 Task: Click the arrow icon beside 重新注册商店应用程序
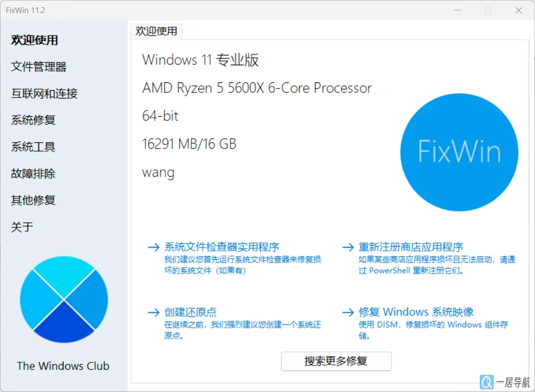click(x=348, y=247)
